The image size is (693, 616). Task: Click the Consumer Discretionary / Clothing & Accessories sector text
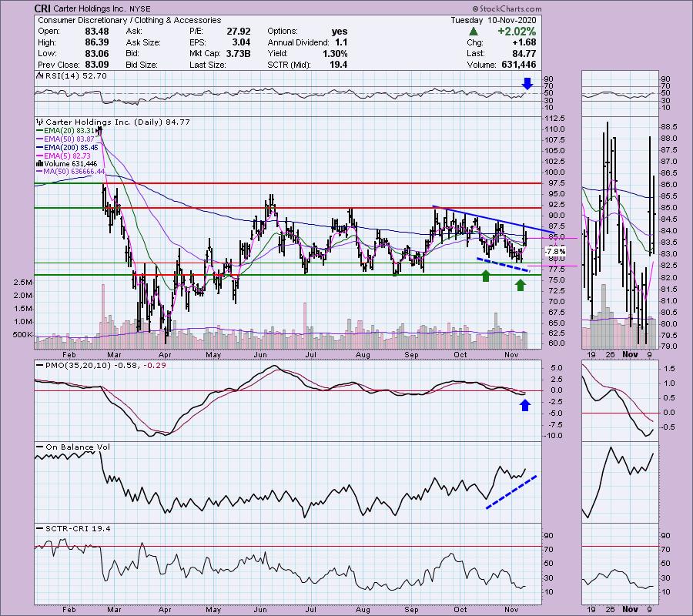tap(129, 20)
